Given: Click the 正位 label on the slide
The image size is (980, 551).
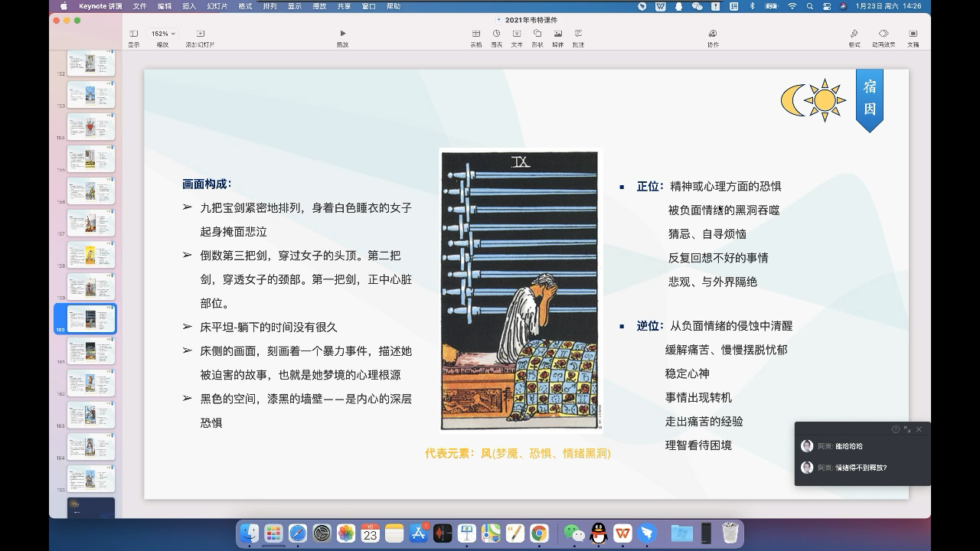Looking at the screenshot, I should [650, 186].
